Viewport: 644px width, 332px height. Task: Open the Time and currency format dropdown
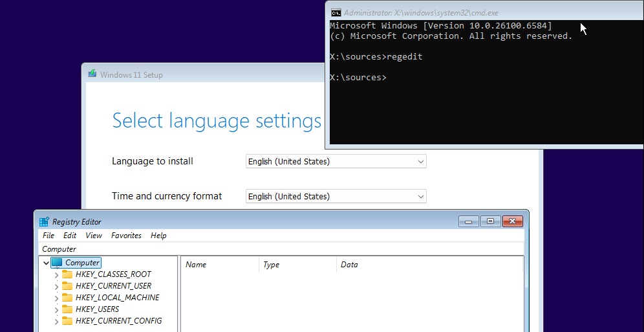click(336, 196)
